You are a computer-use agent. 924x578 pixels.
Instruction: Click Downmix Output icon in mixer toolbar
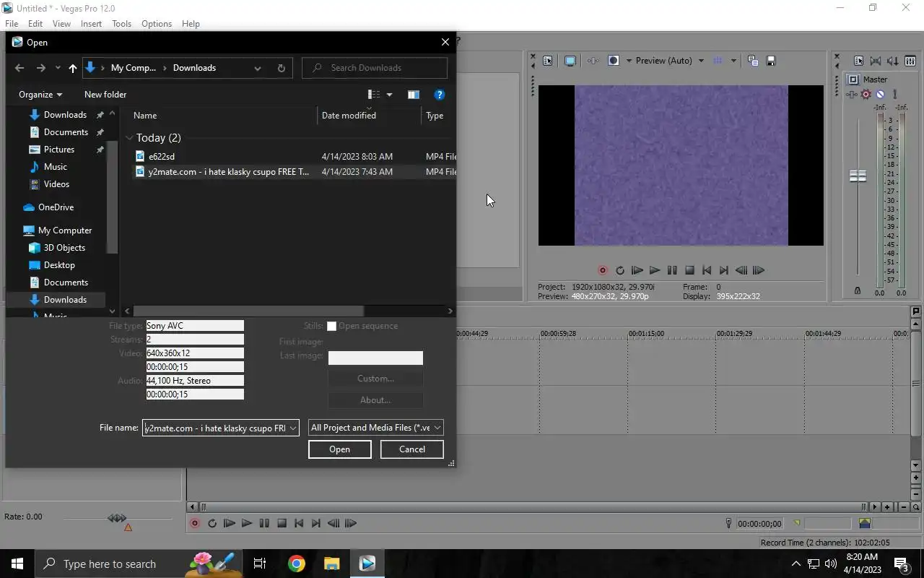[876, 61]
